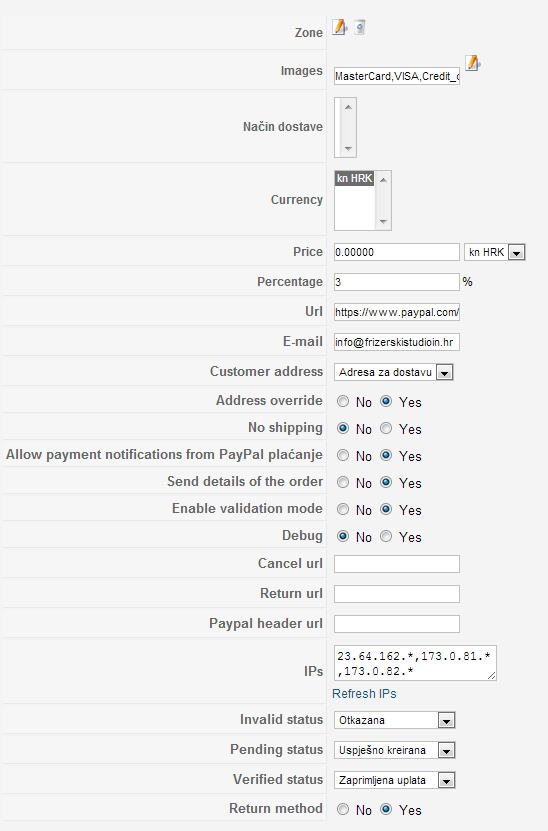This screenshot has height=831, width=548.
Task: Click the Currency list scrollbar down arrow
Action: [383, 222]
